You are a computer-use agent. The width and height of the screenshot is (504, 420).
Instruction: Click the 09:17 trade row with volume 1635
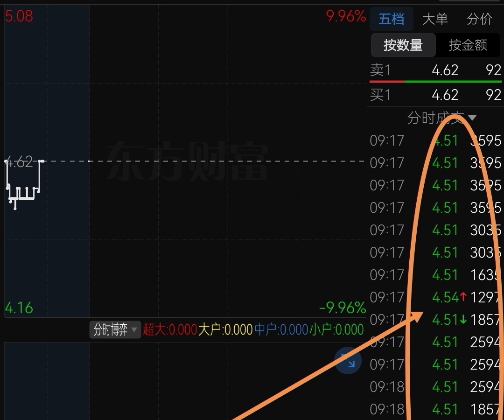435,275
